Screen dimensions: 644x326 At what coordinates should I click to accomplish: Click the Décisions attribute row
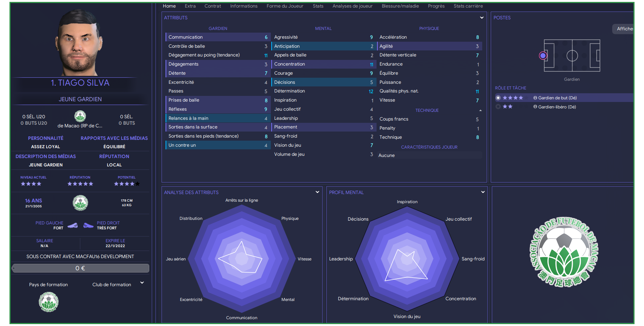click(324, 82)
